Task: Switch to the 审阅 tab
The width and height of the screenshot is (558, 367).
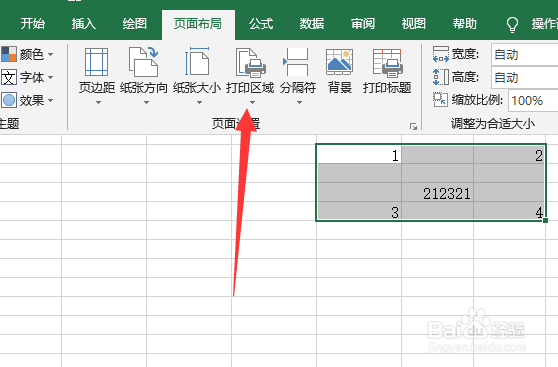Action: point(363,24)
